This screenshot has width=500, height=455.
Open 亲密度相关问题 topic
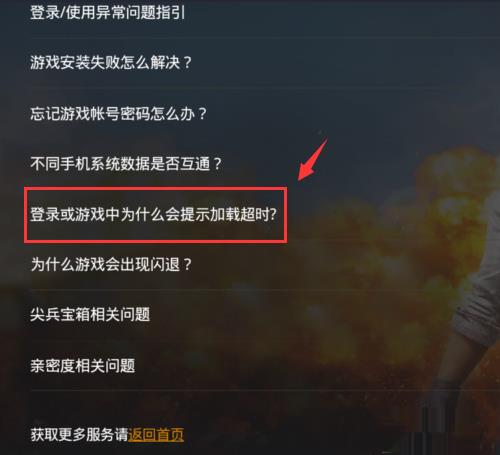(x=83, y=366)
